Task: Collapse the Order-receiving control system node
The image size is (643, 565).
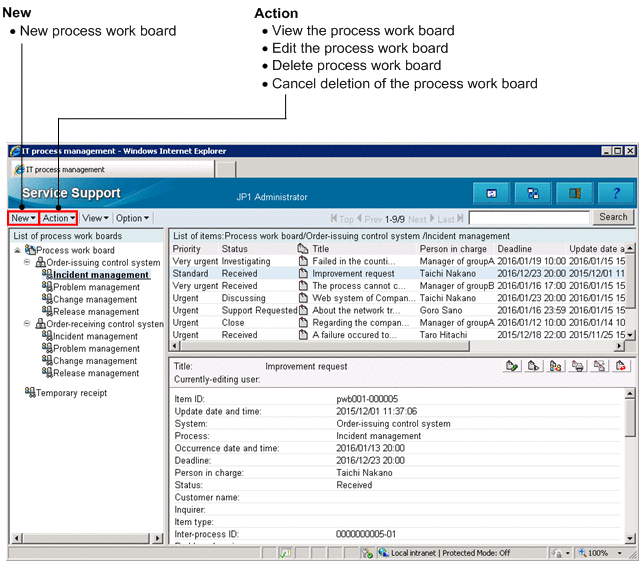Action: click(27, 324)
